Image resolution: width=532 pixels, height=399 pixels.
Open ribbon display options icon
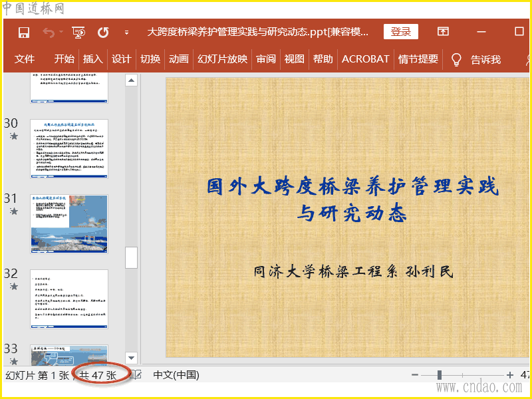coord(443,32)
